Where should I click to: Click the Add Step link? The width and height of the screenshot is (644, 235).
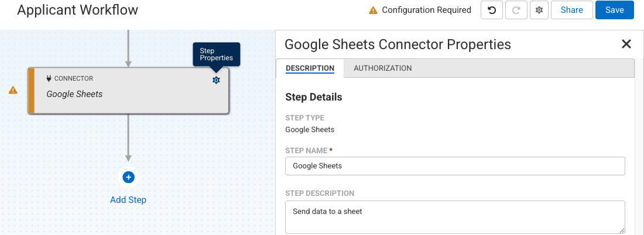click(128, 200)
